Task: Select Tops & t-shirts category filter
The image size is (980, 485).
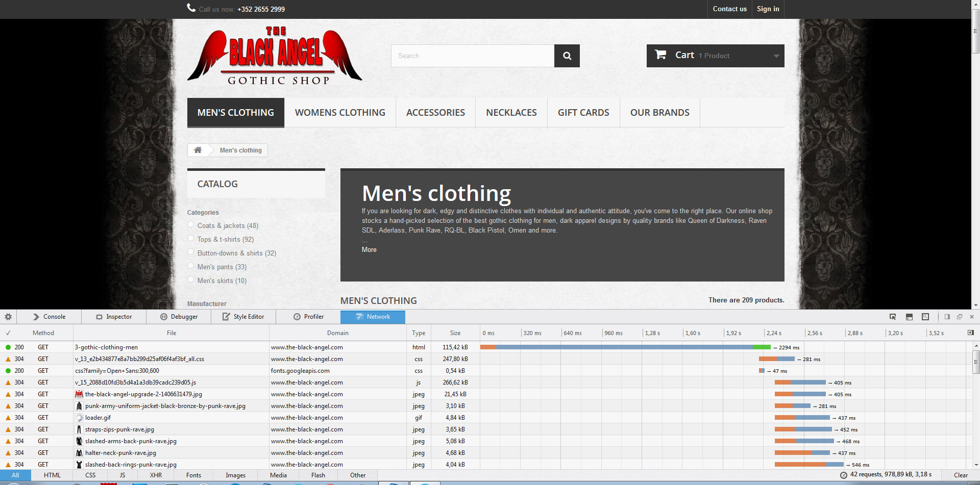Action: pyautogui.click(x=191, y=238)
